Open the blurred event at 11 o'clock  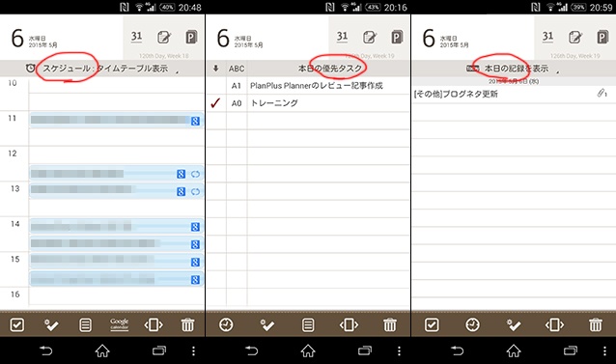pyautogui.click(x=116, y=120)
